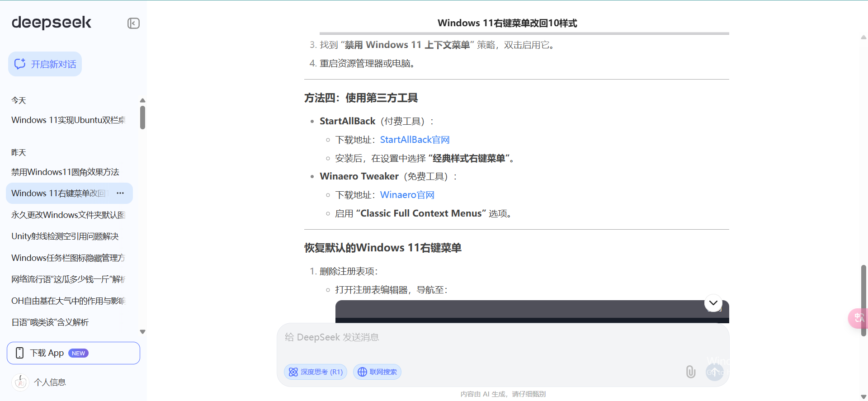Focus the 给 DeepSeek 发送消息 input box
868x401 pixels.
(x=502, y=338)
